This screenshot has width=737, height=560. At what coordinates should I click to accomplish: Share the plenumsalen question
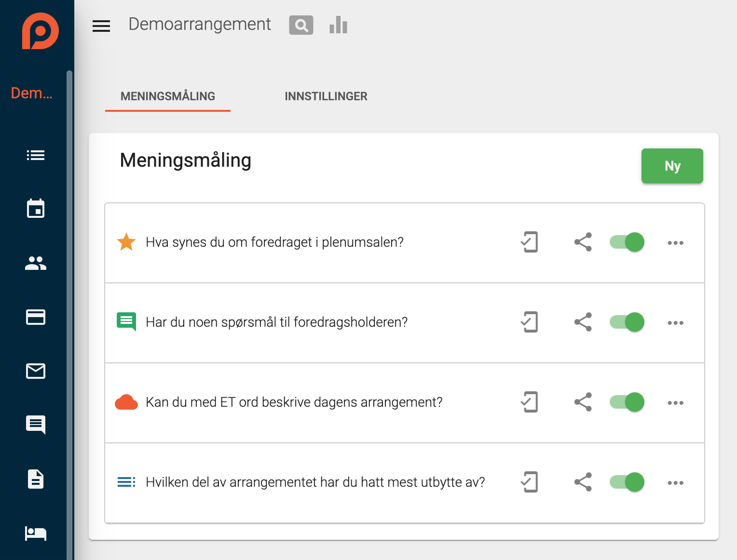coord(583,242)
